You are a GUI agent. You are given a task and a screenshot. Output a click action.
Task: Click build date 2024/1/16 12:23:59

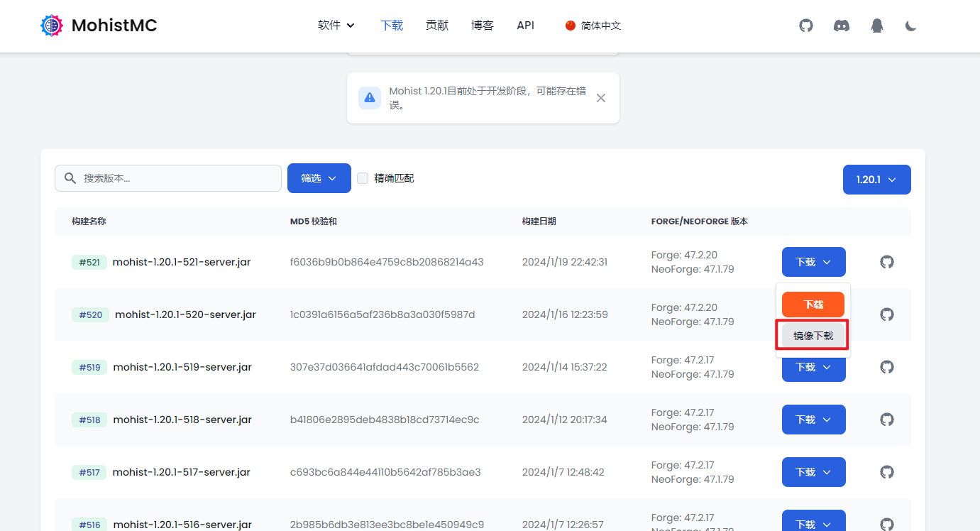[565, 314]
